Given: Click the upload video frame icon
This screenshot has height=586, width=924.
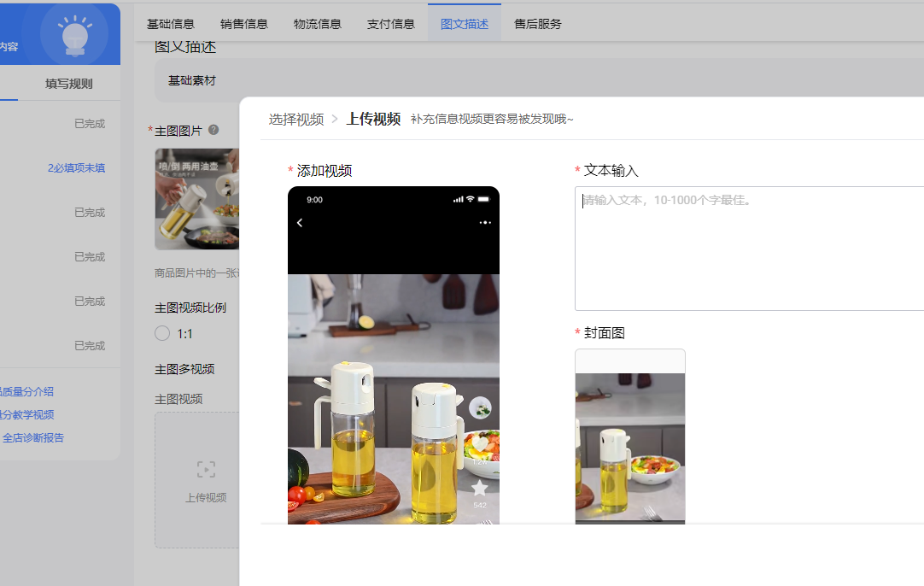Looking at the screenshot, I should pyautogui.click(x=206, y=469).
